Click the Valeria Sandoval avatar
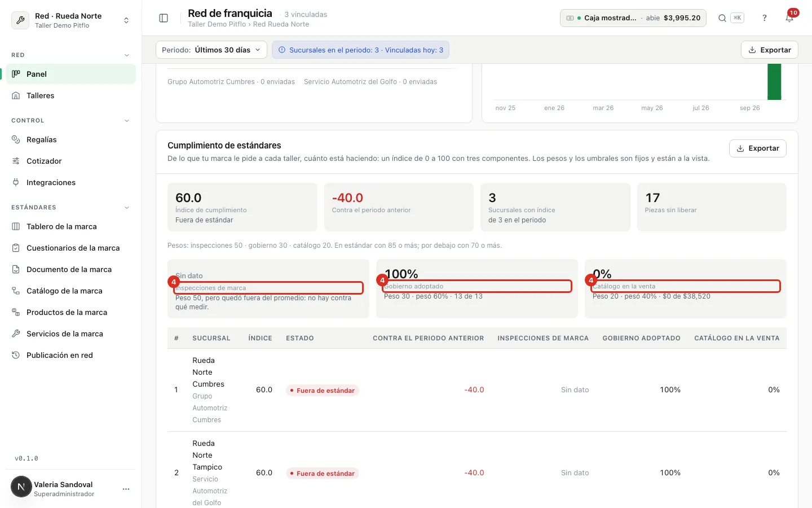Viewport: 812px width, 508px height. tap(21, 487)
